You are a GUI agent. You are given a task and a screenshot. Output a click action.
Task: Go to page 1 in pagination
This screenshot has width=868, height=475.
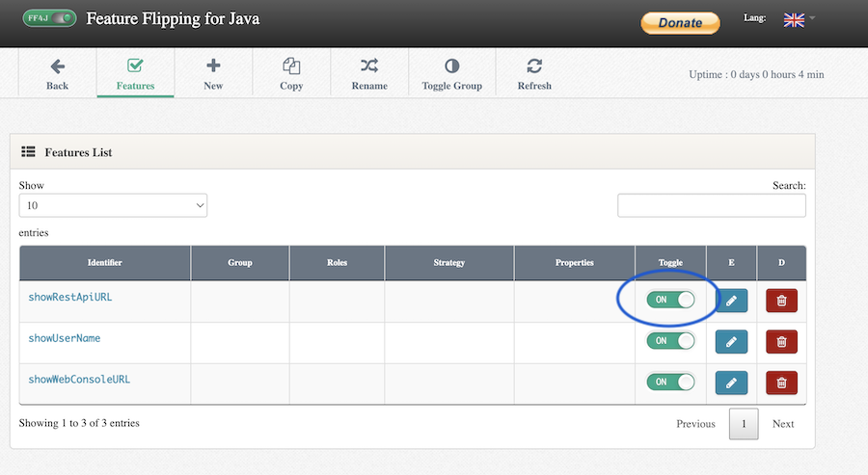tap(744, 424)
